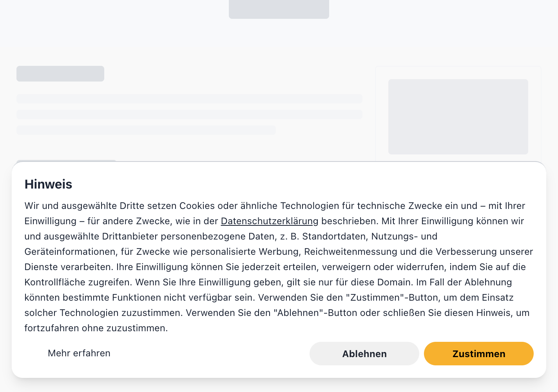The image size is (558, 392).
Task: Select the sidebar image placeholder
Action: pos(458,117)
